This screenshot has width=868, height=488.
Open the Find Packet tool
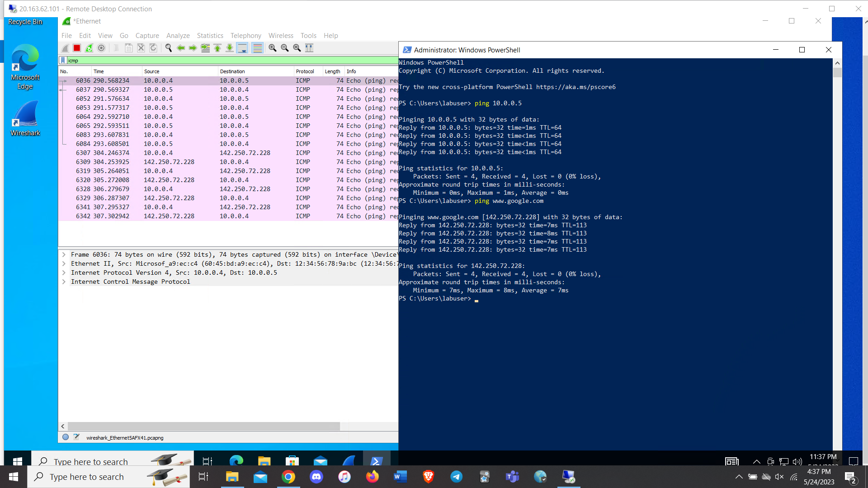tap(169, 48)
